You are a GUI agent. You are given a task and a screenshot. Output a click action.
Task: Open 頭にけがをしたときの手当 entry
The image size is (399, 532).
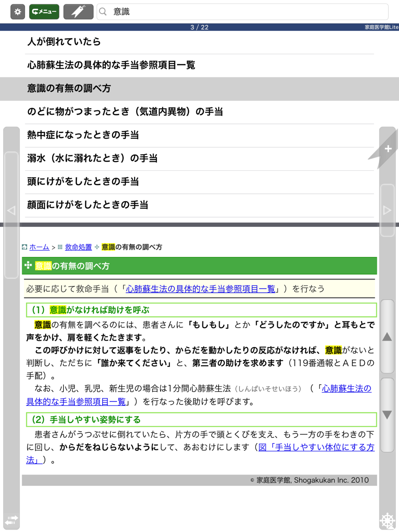tap(199, 182)
